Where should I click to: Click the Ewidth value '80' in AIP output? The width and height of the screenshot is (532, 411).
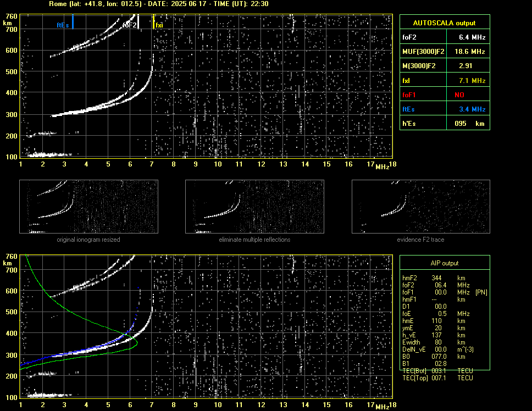coord(439,342)
